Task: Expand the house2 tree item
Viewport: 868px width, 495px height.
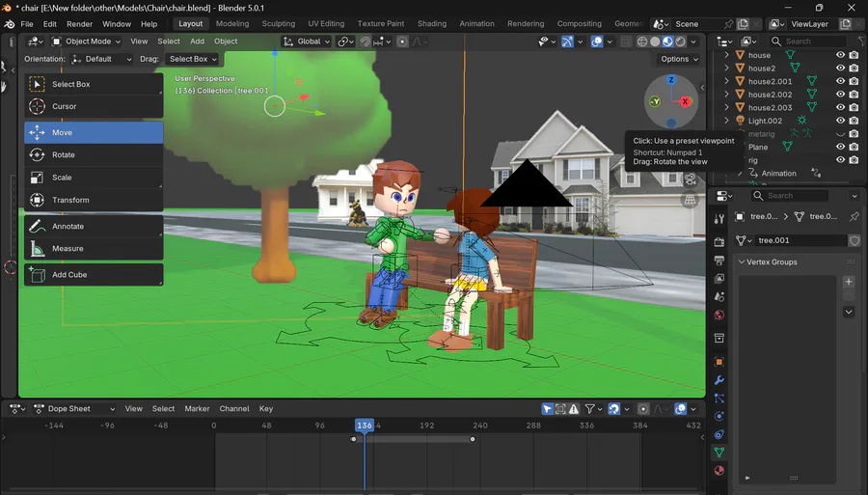Action: 727,69
